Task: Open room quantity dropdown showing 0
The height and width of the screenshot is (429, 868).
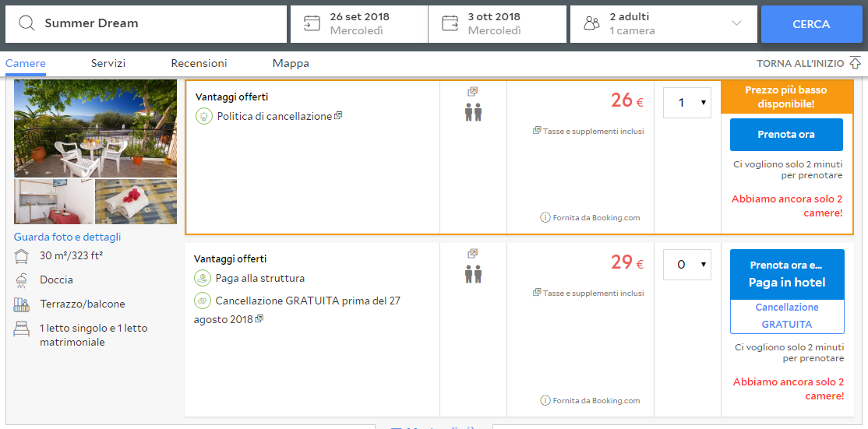Action: tap(686, 265)
